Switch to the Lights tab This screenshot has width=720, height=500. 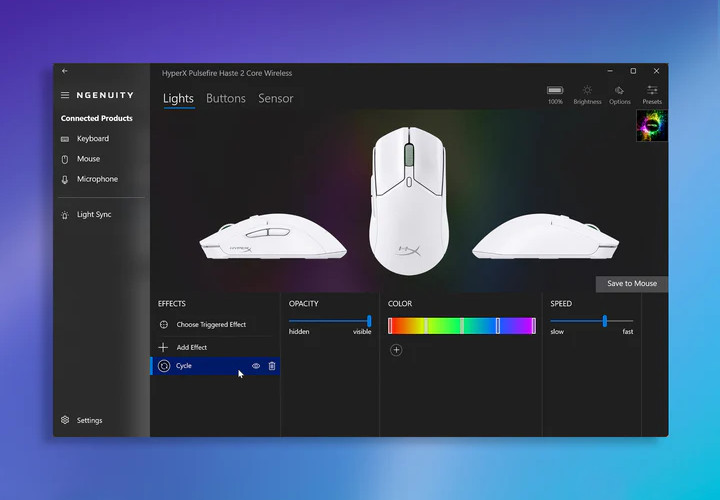pyautogui.click(x=178, y=98)
